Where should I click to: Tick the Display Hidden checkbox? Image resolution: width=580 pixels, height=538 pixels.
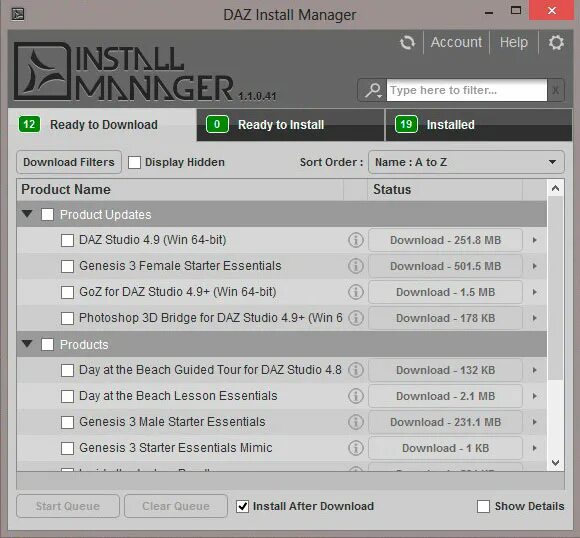pos(134,162)
